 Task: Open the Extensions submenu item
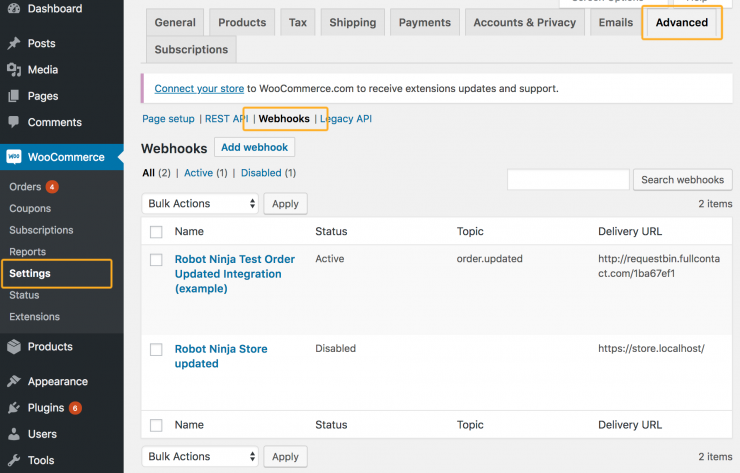click(34, 317)
